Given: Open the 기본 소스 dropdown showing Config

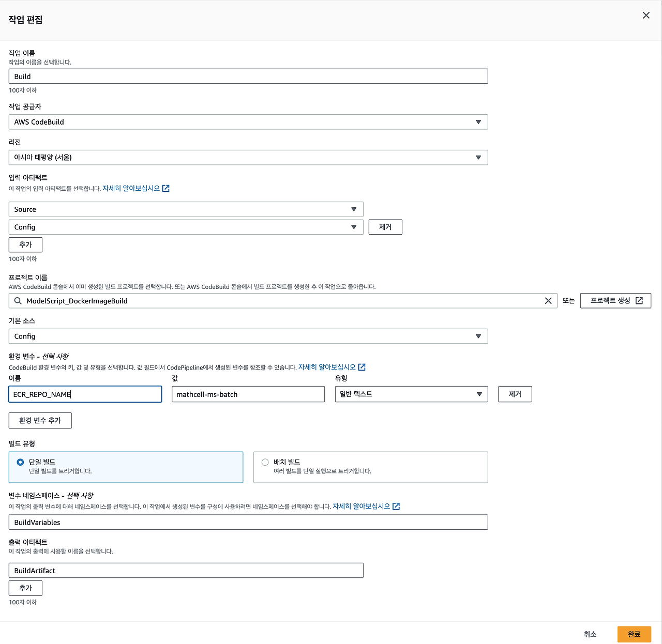Looking at the screenshot, I should coord(248,336).
